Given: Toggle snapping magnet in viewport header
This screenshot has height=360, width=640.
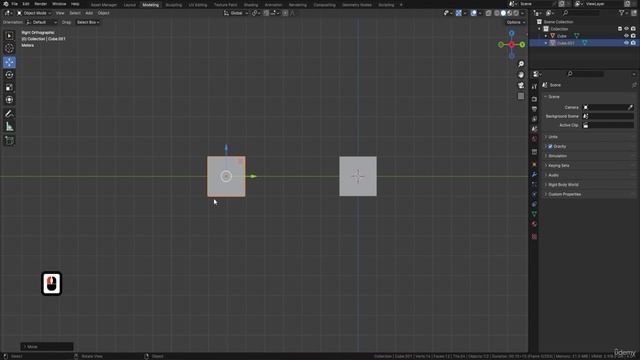Looking at the screenshot, I should tap(266, 13).
